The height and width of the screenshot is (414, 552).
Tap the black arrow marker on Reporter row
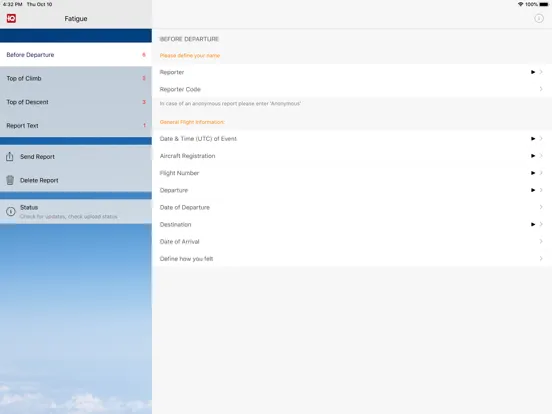click(x=533, y=72)
